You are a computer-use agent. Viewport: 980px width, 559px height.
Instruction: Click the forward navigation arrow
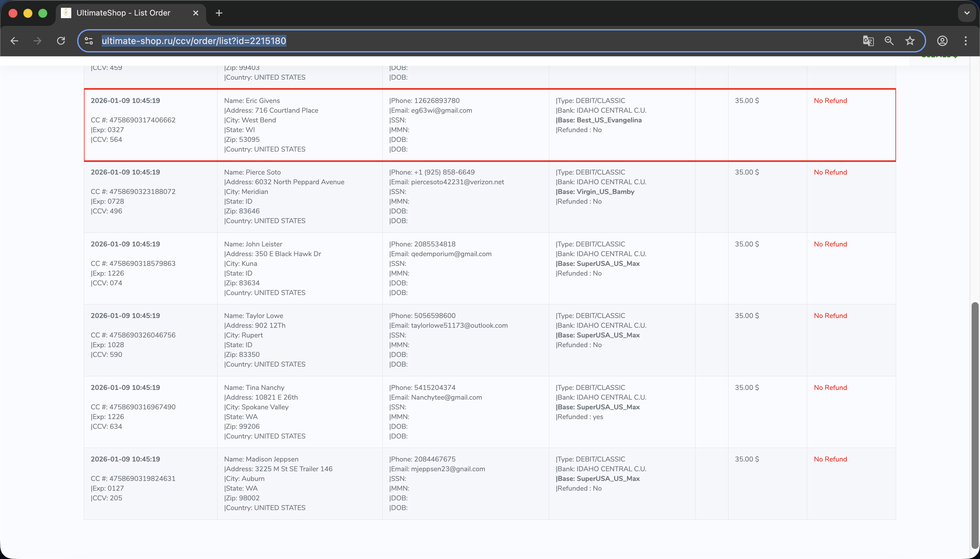click(37, 41)
